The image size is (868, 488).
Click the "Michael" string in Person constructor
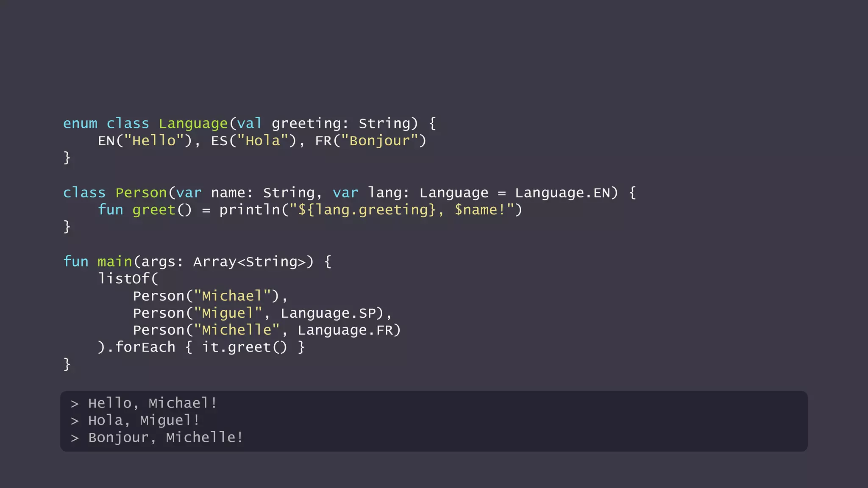click(x=232, y=296)
